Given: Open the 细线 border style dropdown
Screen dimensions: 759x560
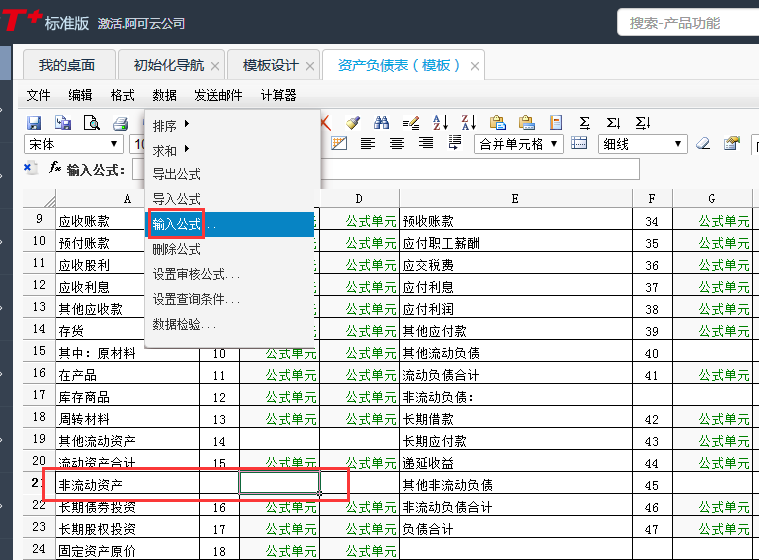Looking at the screenshot, I should coord(679,144).
